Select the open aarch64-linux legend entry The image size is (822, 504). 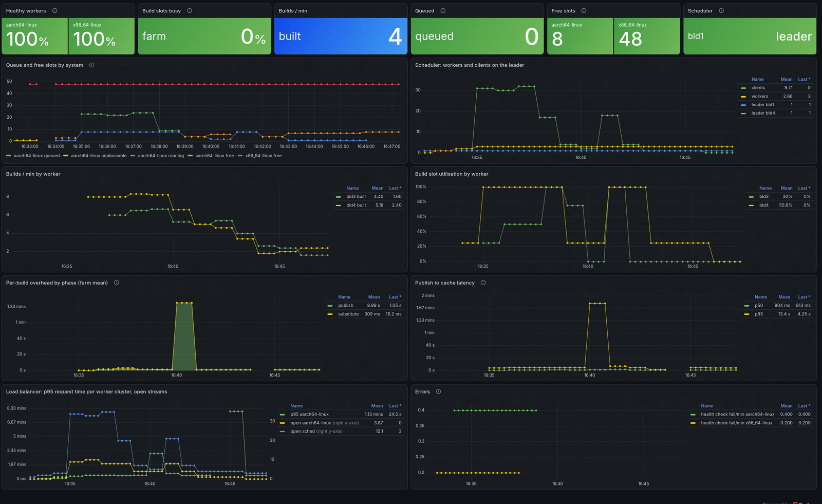[325, 423]
